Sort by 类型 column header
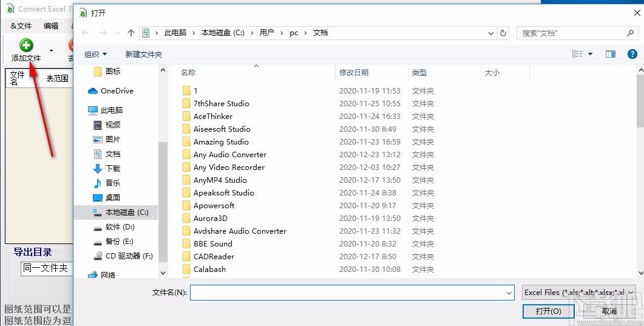The height and width of the screenshot is (326, 644). (419, 73)
